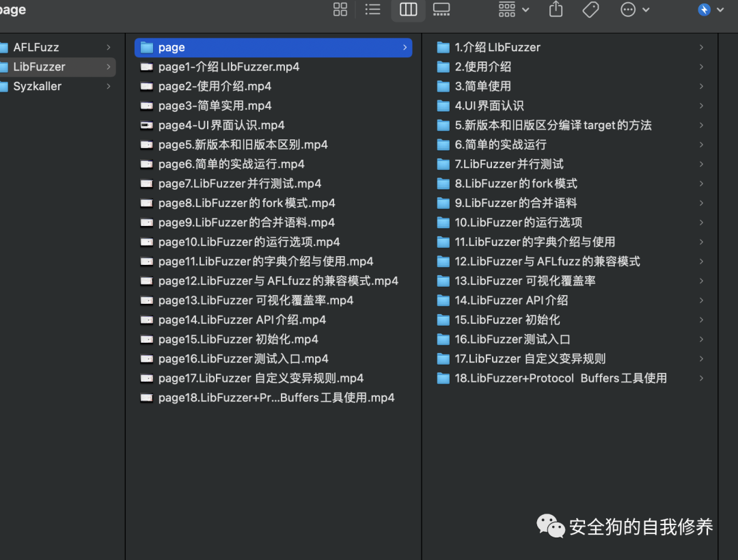This screenshot has width=738, height=560.
Task: Click folder icon of 17.LibFuzzer 自定义变异规则
Action: pyautogui.click(x=443, y=359)
